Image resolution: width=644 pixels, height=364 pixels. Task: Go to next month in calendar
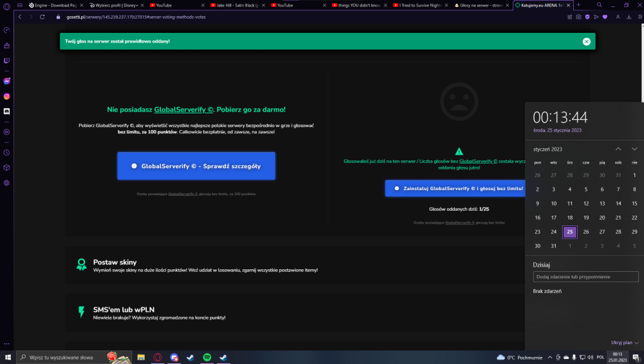634,149
